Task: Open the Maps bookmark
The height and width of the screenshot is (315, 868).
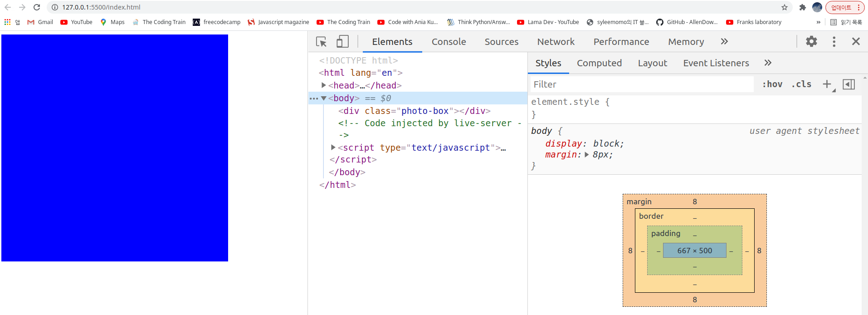Action: [x=112, y=22]
